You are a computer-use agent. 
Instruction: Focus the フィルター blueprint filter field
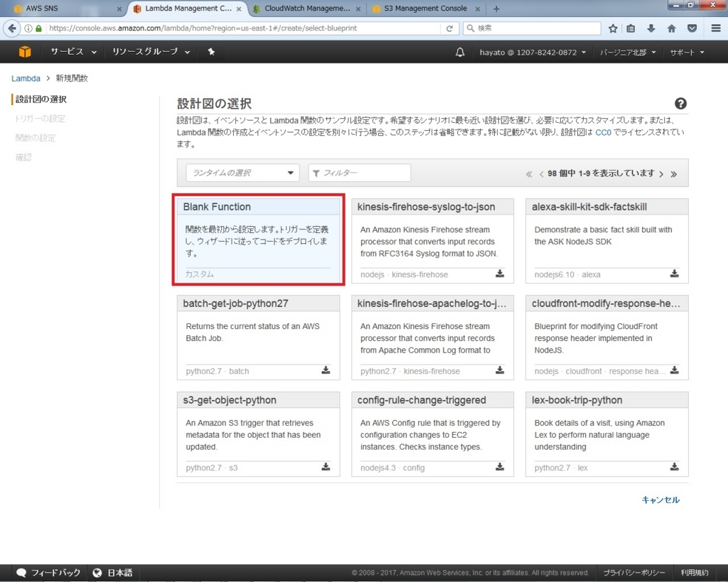click(x=359, y=173)
